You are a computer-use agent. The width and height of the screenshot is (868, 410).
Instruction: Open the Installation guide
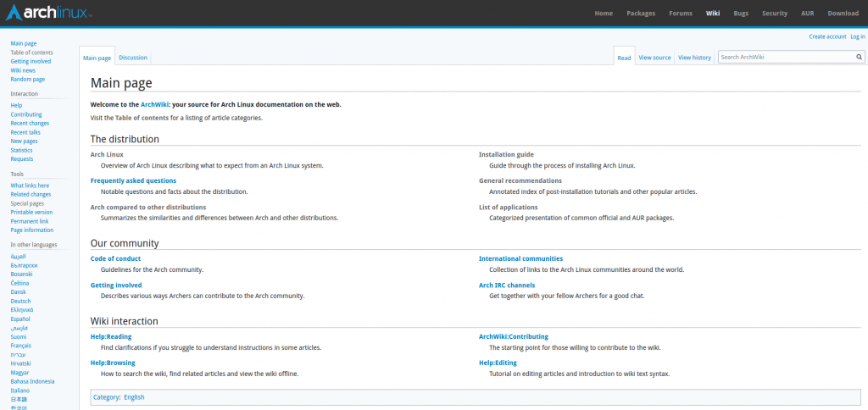tap(507, 154)
